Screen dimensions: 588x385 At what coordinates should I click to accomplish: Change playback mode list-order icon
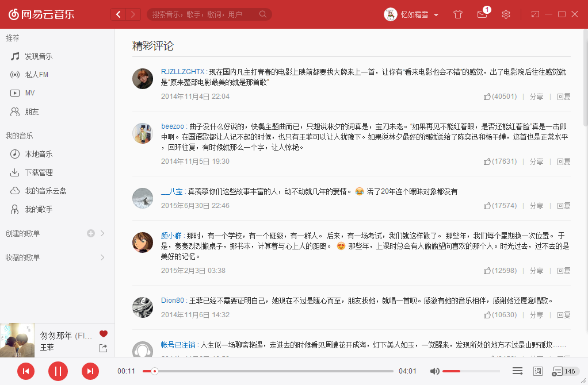(517, 371)
